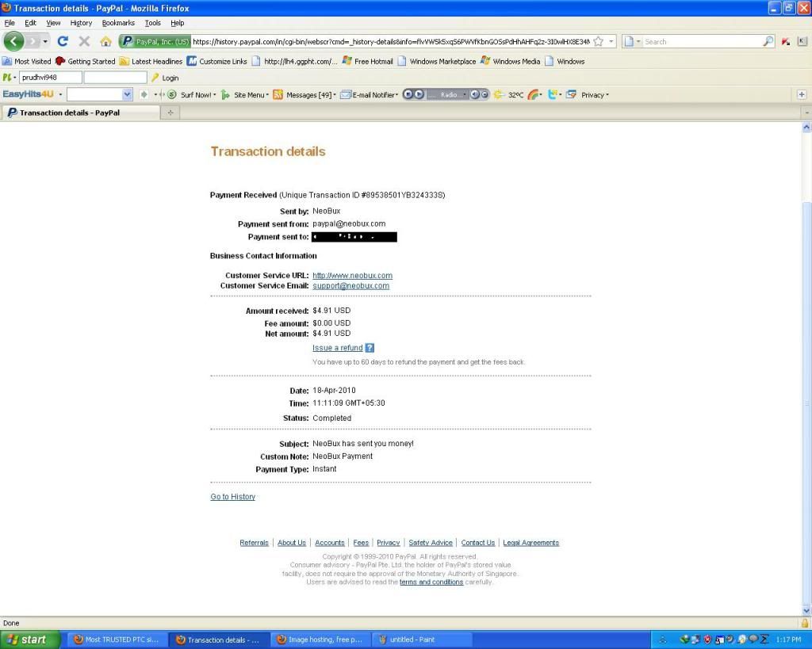Open the EasyHits4U logo dropdown arrow
Image resolution: width=812 pixels, height=649 pixels.
point(60,95)
